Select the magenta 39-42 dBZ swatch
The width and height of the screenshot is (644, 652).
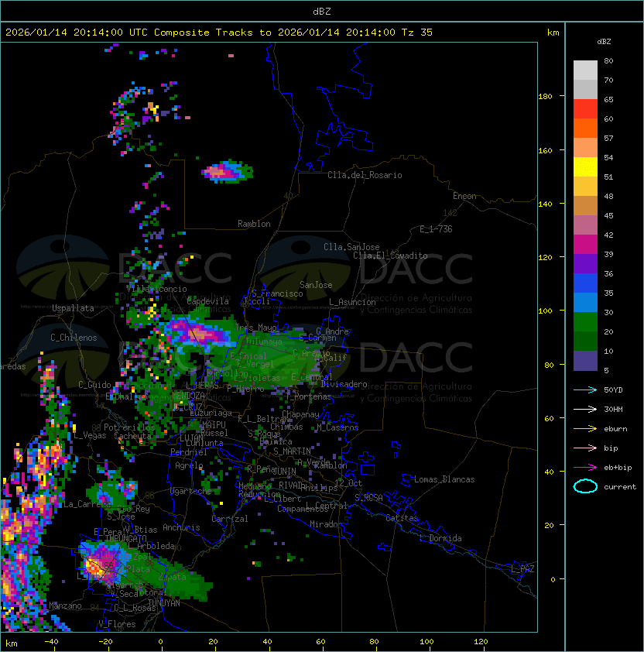point(585,245)
